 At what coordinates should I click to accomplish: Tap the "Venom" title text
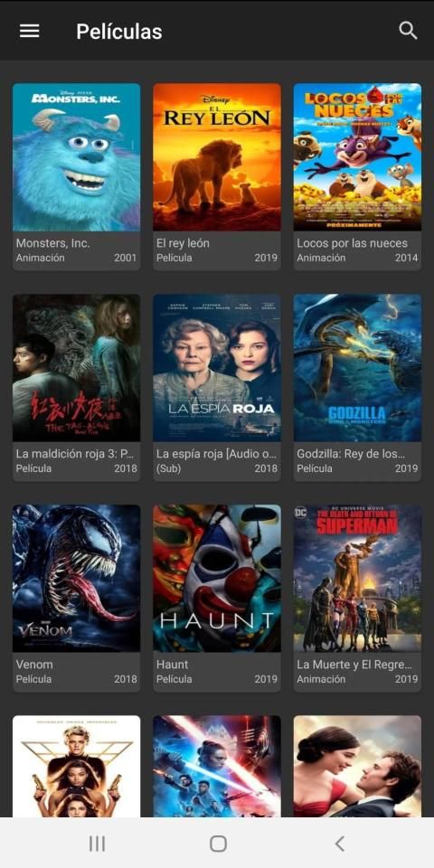(x=34, y=665)
